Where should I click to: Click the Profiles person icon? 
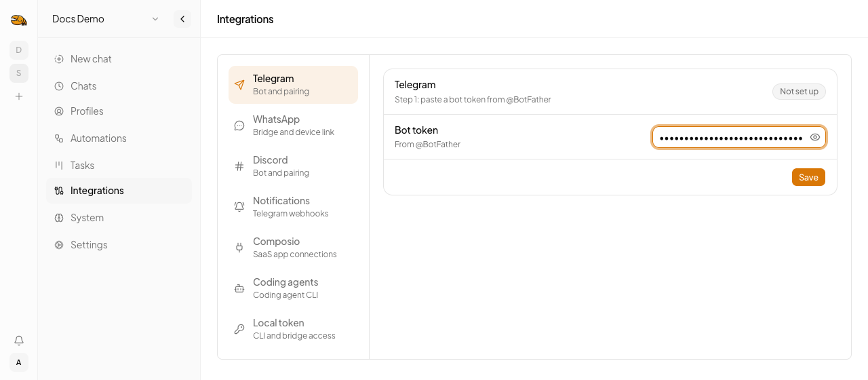[59, 111]
